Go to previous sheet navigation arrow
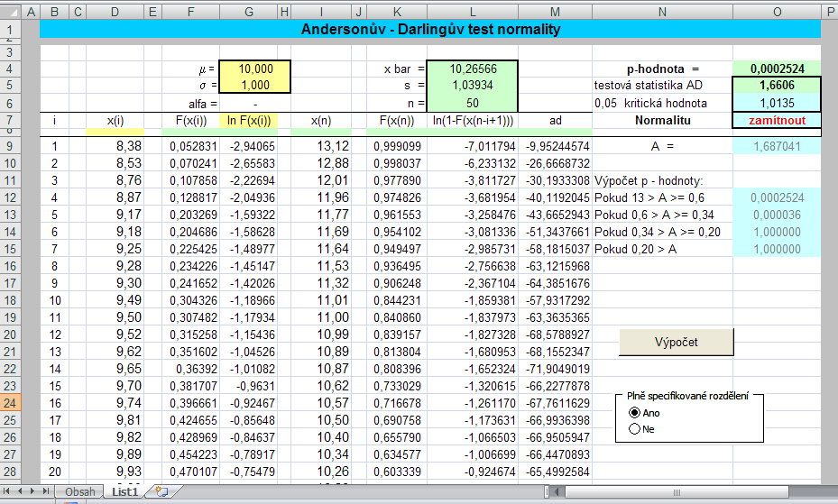This screenshot has height=504, width=838. click(19, 491)
